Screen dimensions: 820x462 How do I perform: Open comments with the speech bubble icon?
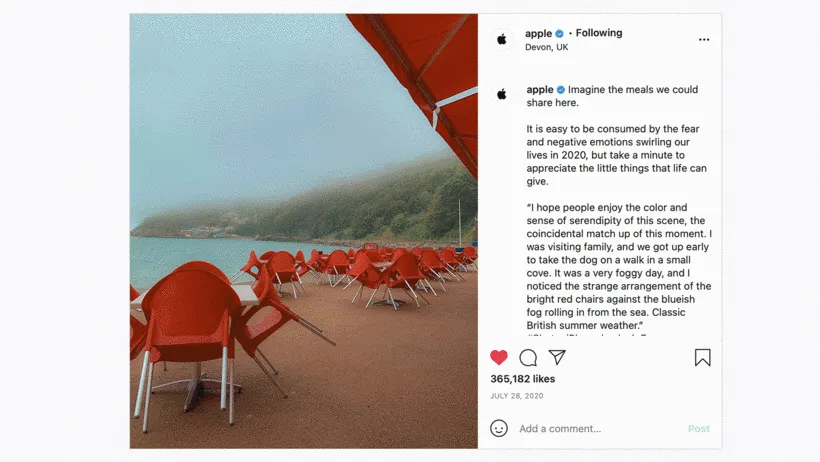point(528,357)
